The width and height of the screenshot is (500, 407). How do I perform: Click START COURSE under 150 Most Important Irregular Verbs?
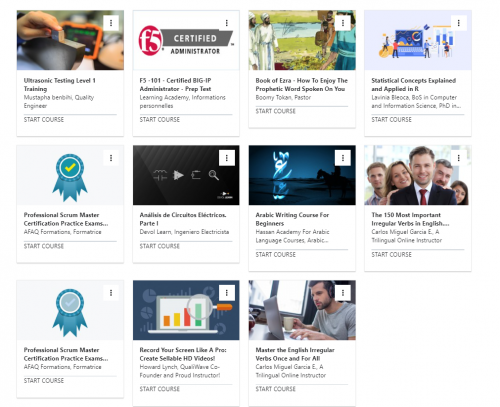[x=392, y=255]
